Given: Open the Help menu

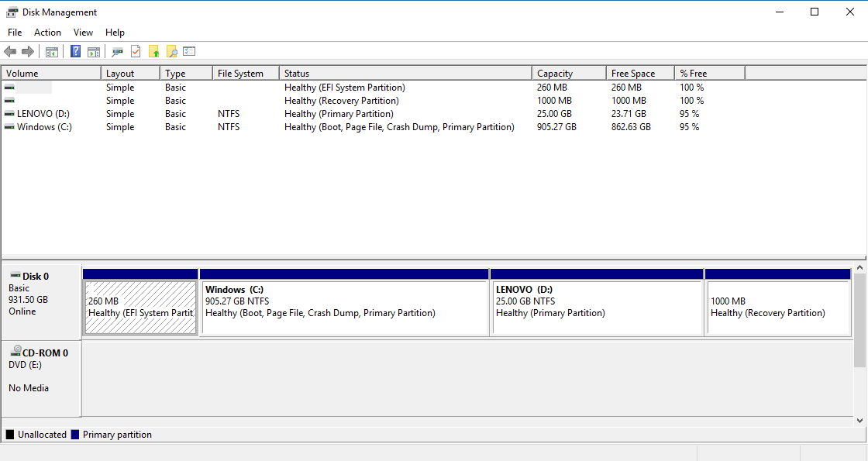Looking at the screenshot, I should (115, 33).
